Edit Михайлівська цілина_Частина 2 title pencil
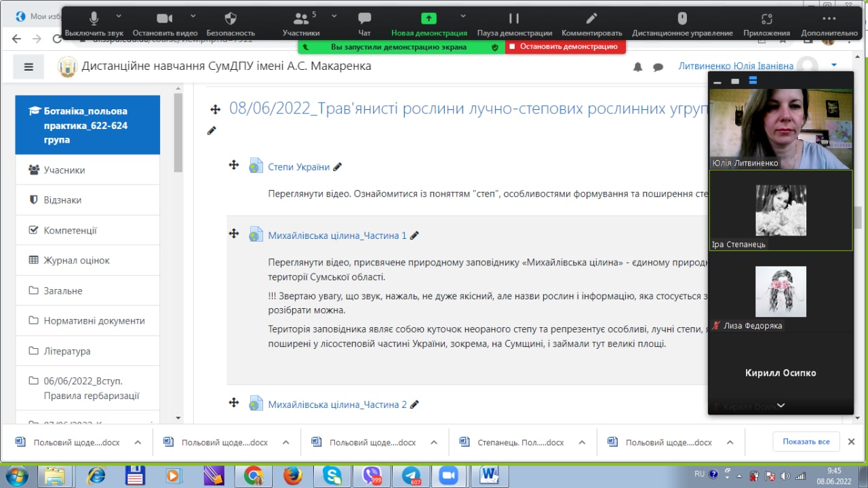 tap(414, 405)
